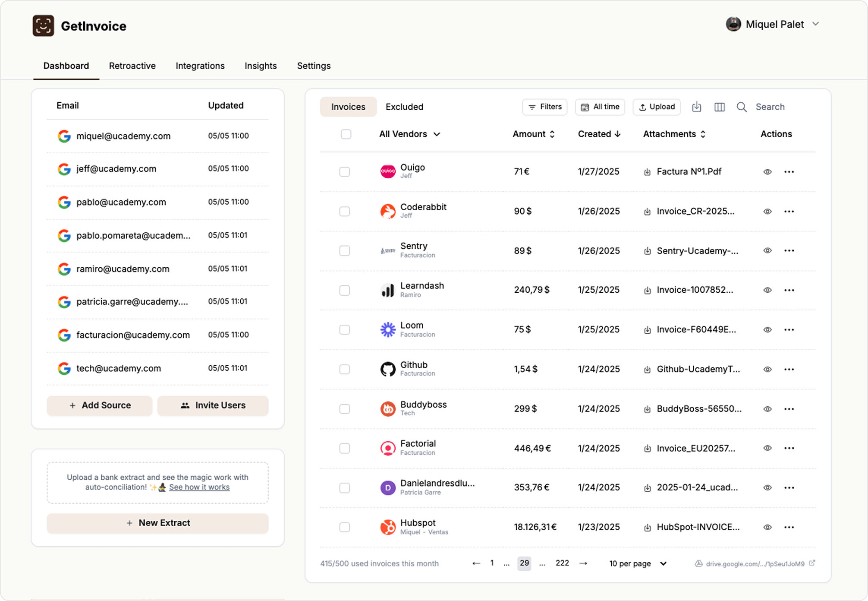This screenshot has width=868, height=601.
Task: Open the Miquel Palet account chevron
Action: (815, 24)
